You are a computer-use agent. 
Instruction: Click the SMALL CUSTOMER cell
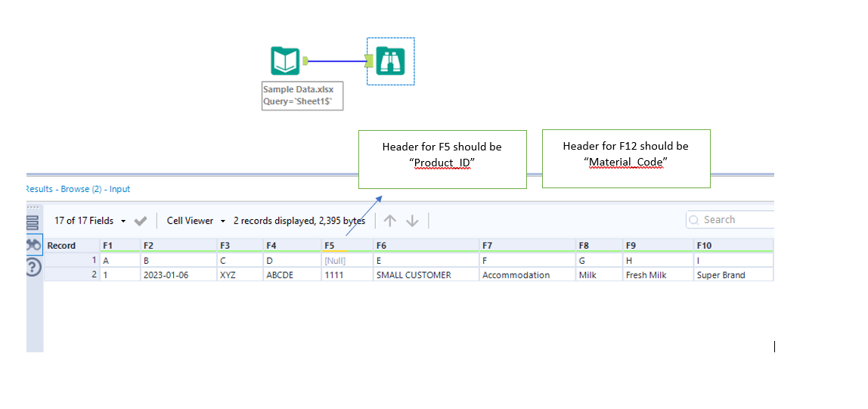point(426,274)
